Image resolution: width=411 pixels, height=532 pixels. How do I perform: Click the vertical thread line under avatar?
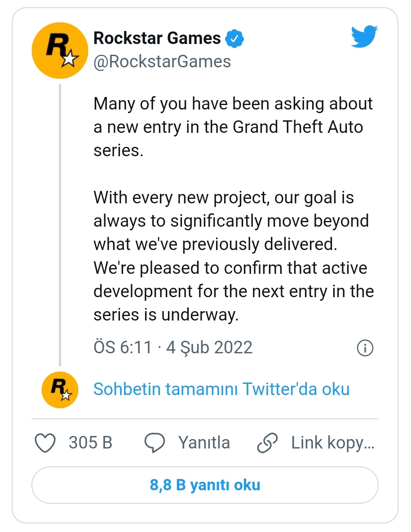coord(60,225)
